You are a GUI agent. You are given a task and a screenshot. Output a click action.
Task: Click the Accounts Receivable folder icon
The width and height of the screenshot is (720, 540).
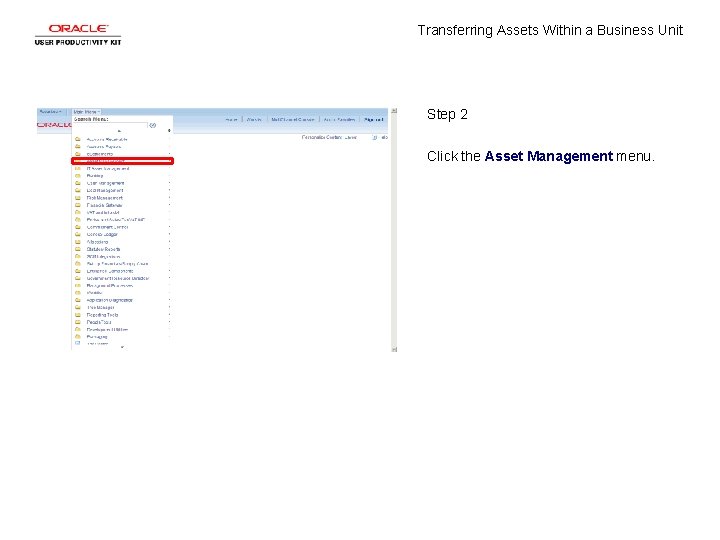tap(78, 139)
